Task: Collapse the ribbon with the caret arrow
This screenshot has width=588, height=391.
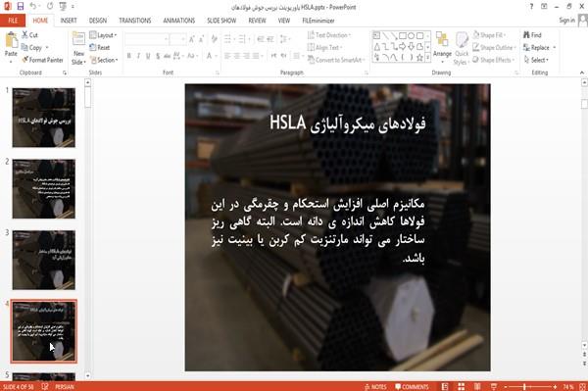Action: [581, 73]
